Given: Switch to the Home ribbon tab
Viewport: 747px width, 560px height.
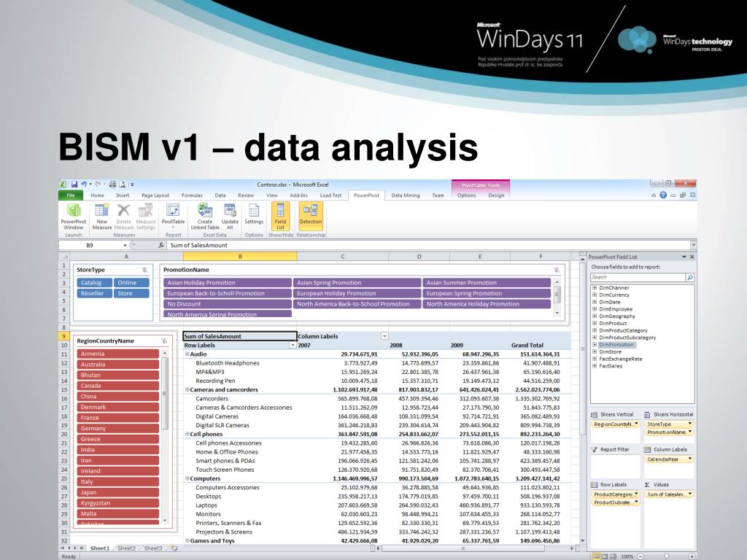Looking at the screenshot, I should [x=97, y=195].
